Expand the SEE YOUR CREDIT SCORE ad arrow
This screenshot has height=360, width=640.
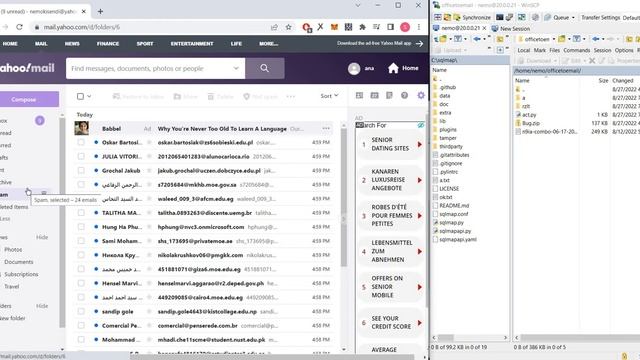(x=420, y=323)
